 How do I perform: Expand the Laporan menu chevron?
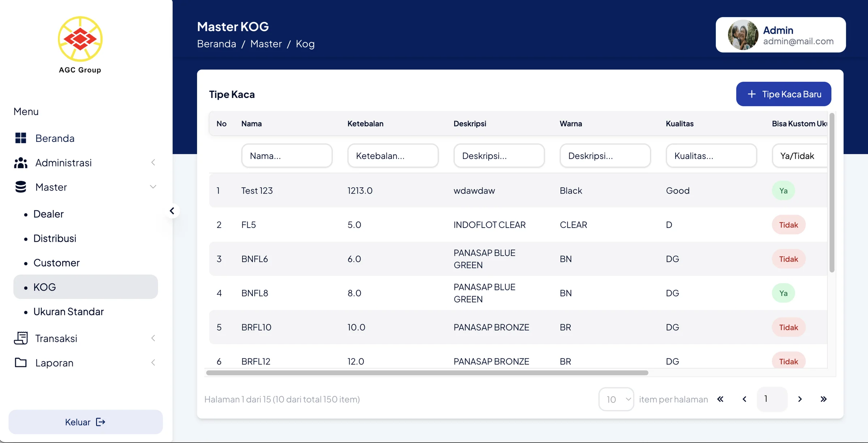point(153,362)
